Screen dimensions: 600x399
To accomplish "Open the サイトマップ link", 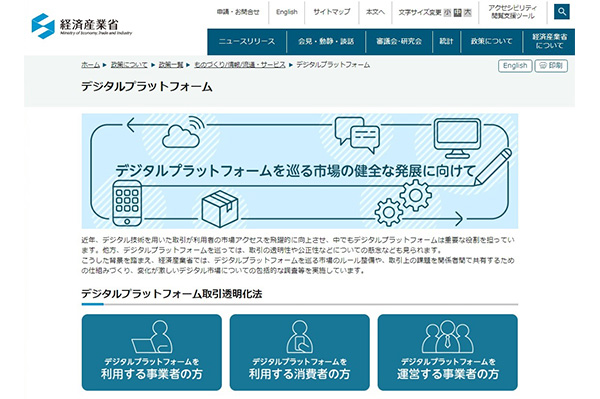I will click(332, 12).
